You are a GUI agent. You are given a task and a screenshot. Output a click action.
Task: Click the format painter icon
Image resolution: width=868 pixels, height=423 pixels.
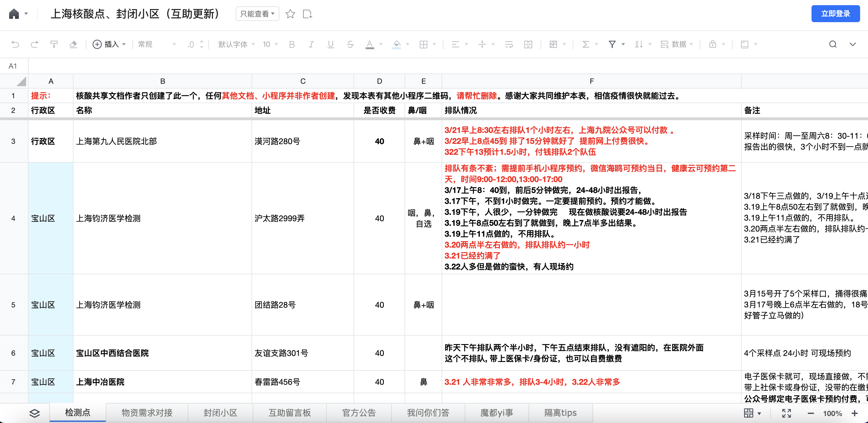coord(54,44)
